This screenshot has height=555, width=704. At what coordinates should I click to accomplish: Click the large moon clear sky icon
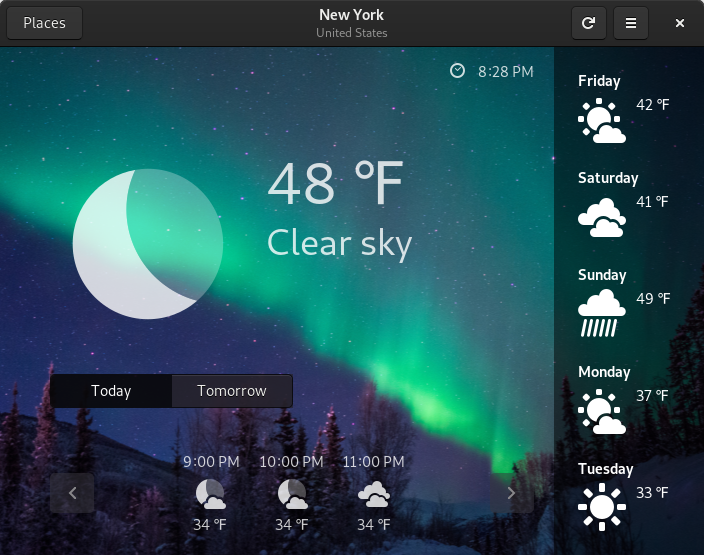pyautogui.click(x=147, y=244)
